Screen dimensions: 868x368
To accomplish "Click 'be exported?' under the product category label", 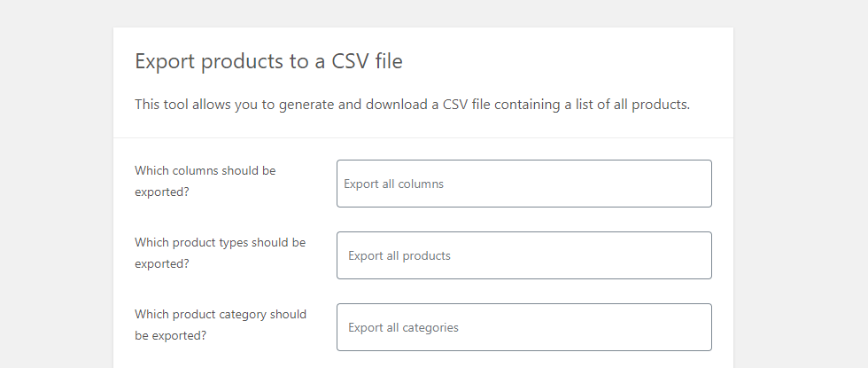I will click(170, 335).
